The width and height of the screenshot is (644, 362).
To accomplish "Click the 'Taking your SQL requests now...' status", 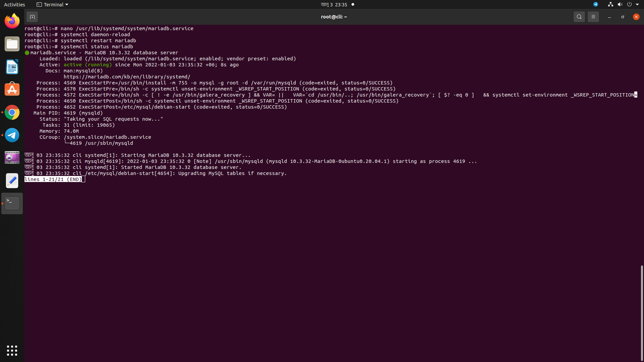I will (x=113, y=119).
